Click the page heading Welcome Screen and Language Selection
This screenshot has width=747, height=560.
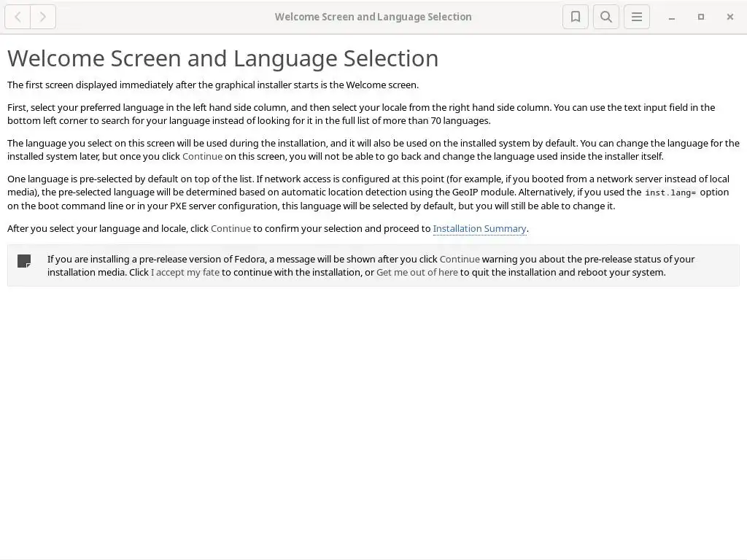click(223, 58)
